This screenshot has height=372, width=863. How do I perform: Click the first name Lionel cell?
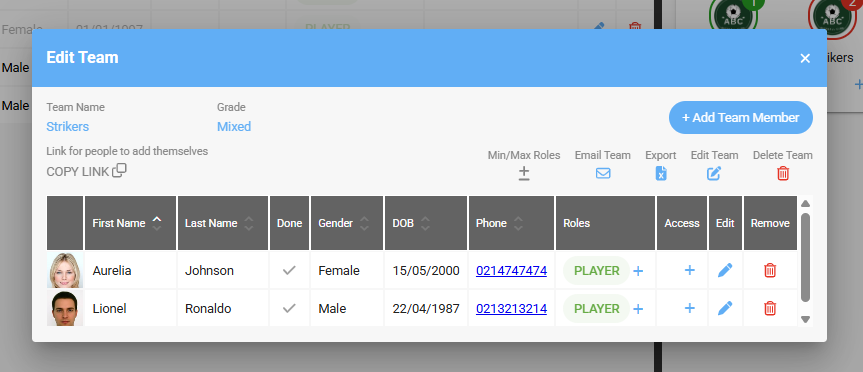tap(130, 308)
